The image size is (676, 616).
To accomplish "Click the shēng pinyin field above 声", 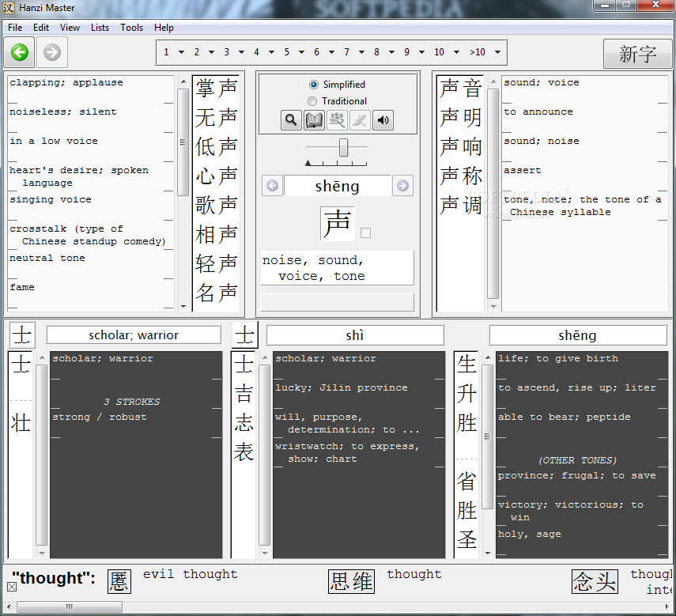I will pyautogui.click(x=337, y=186).
